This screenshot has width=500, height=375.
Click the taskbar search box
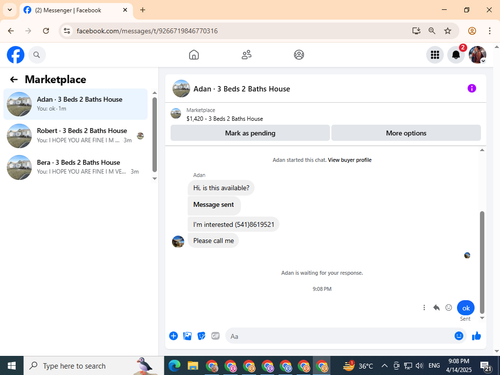coord(94,366)
